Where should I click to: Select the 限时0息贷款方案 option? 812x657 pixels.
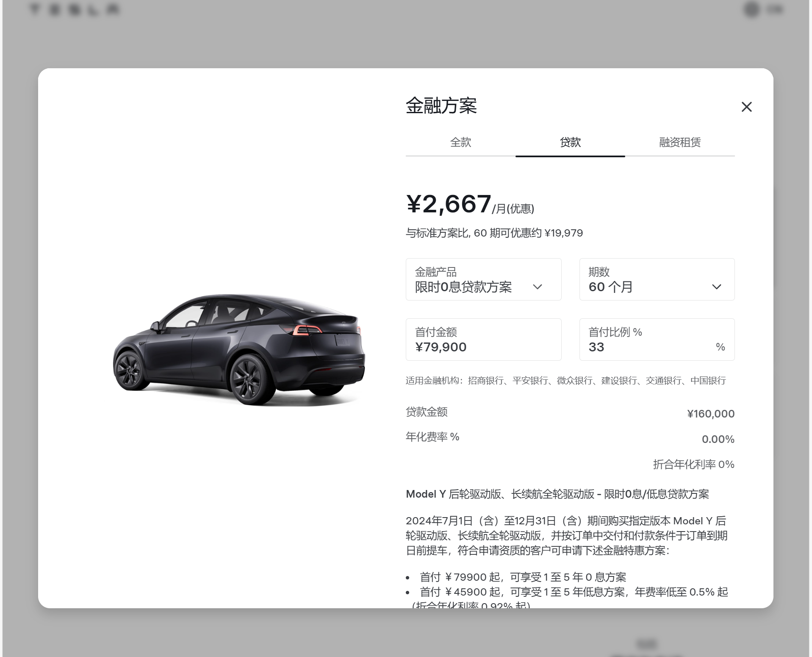[465, 287]
